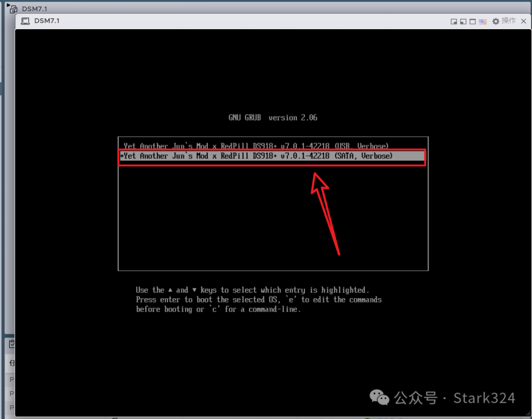Click the second console resize icon
Screen dimensions: 532x419
463,21
